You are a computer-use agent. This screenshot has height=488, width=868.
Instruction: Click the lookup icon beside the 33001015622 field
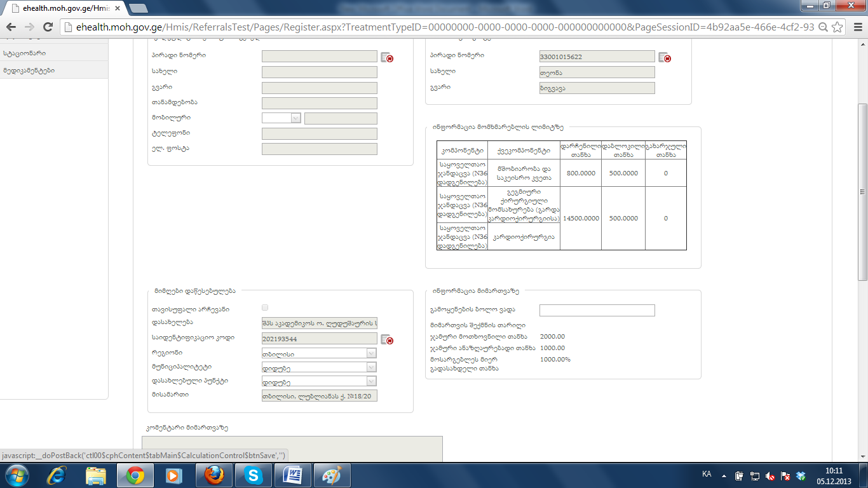[x=664, y=57]
